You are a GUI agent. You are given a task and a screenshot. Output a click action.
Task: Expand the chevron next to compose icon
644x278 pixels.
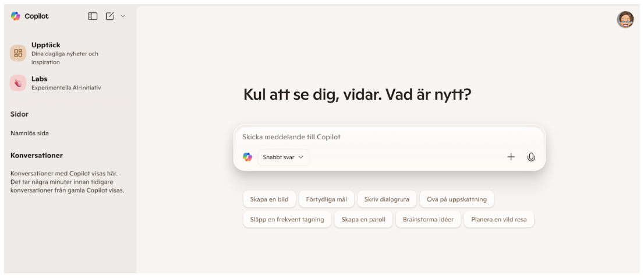[122, 16]
